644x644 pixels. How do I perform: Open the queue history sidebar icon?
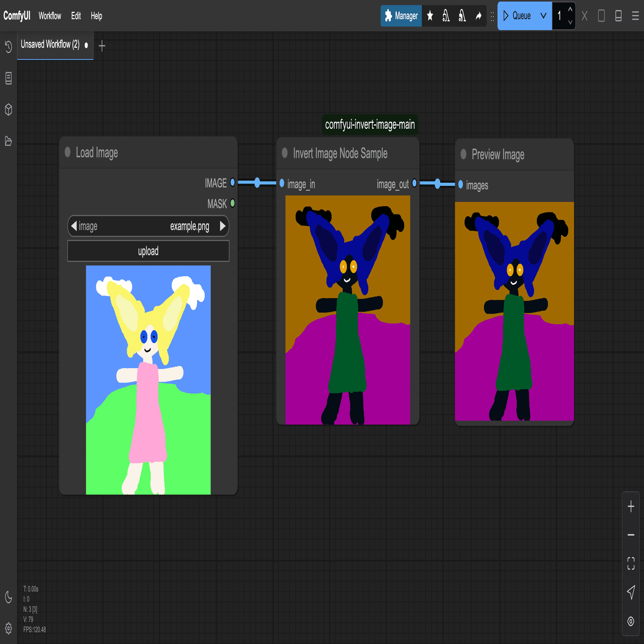coord(8,47)
